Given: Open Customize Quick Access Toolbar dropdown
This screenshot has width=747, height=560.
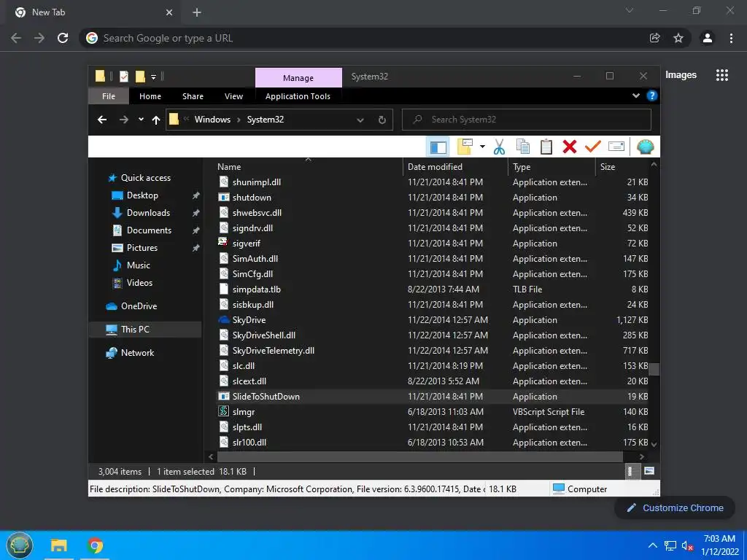Looking at the screenshot, I should point(153,77).
